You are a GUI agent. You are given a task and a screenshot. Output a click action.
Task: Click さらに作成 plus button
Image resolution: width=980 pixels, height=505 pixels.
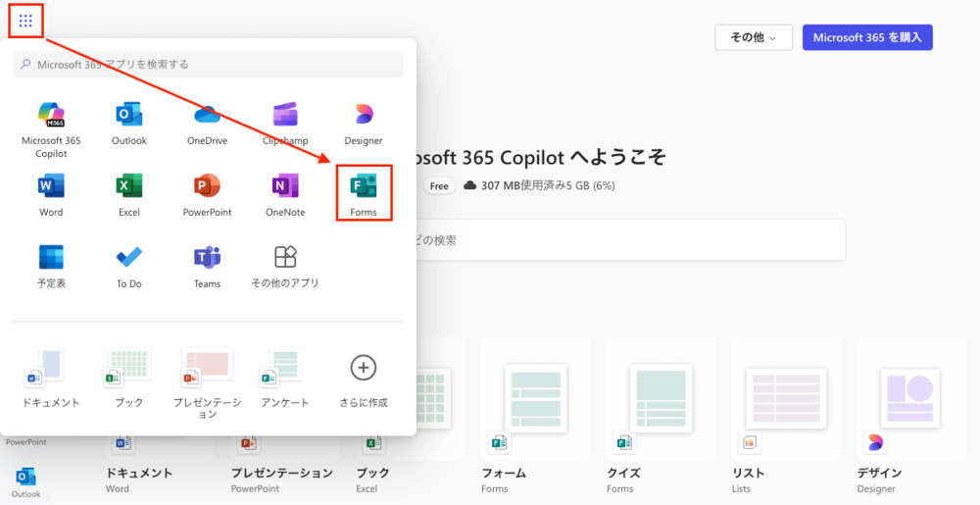[x=364, y=377]
